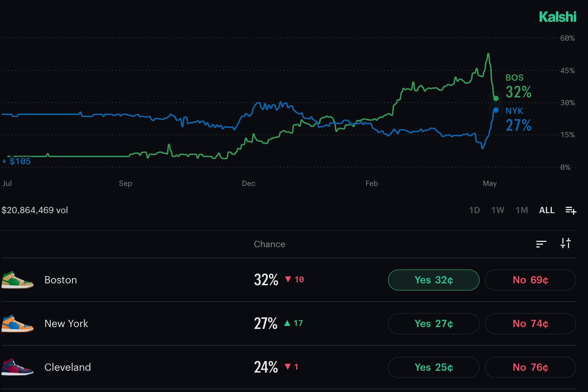
Task: Click New York's 27% chance value
Action: tap(266, 324)
